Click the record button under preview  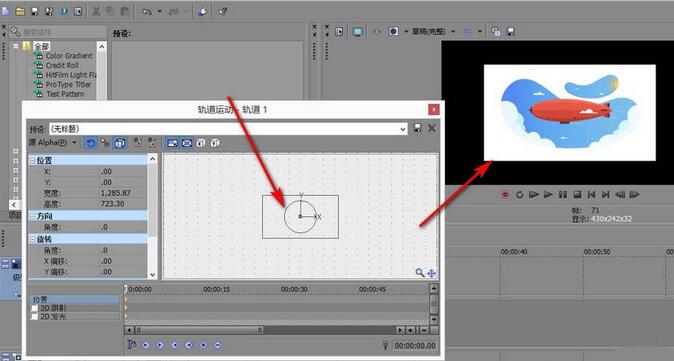tap(505, 195)
